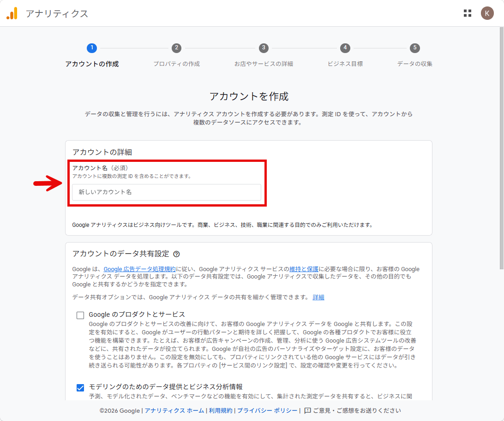Click the vertical page scrollbar
The image size is (504, 421).
(x=501, y=148)
